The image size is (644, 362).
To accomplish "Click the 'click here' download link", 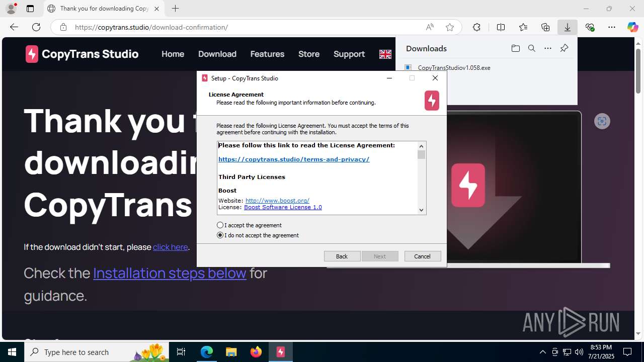I will 171,247.
